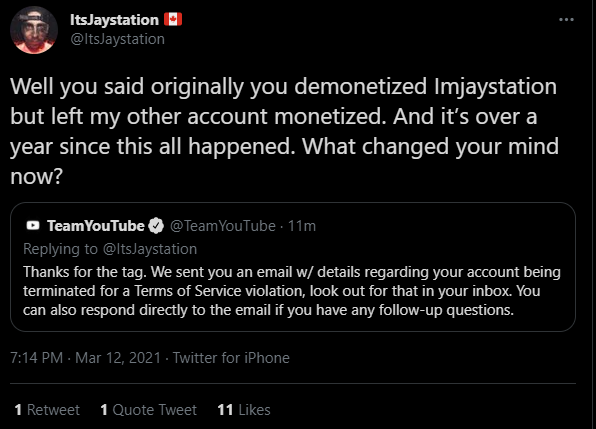
Task: Click 'Terms of Service violation' sentence in quote
Action: (x=220, y=291)
